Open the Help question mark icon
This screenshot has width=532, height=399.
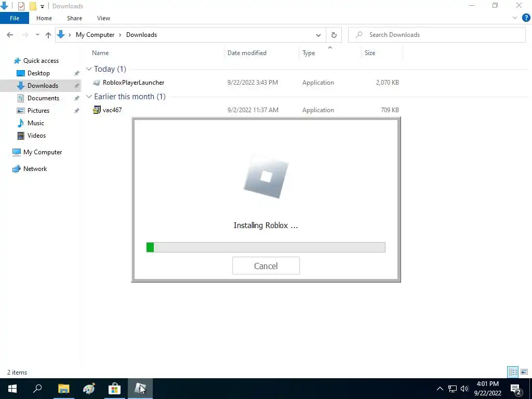click(526, 18)
